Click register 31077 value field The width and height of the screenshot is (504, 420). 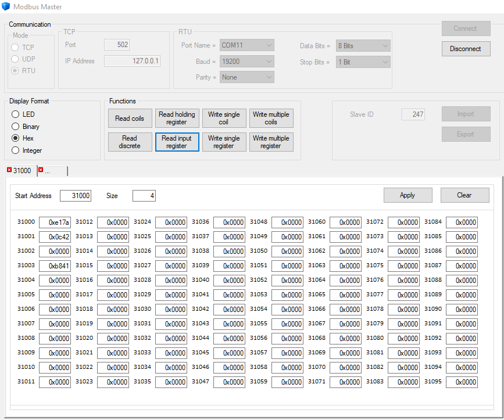tap(403, 295)
